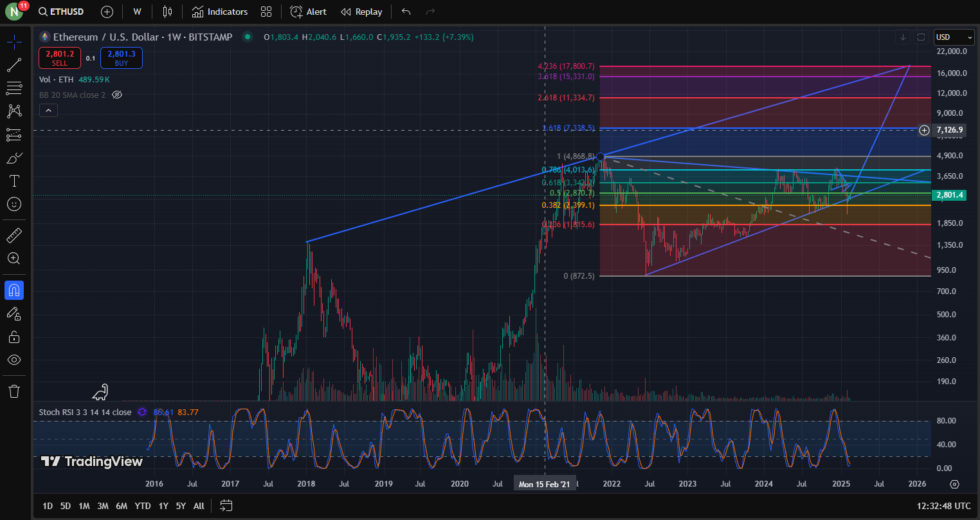Collapse the indicator legend chevron
The width and height of the screenshot is (980, 520).
click(x=48, y=111)
